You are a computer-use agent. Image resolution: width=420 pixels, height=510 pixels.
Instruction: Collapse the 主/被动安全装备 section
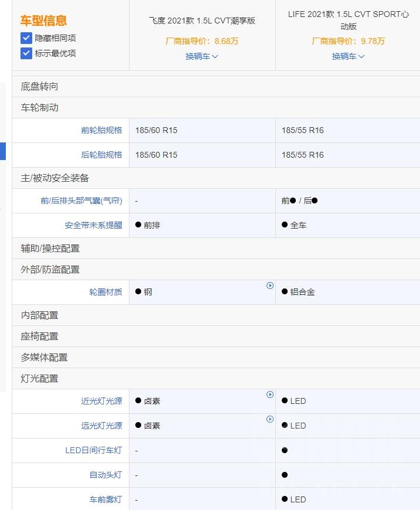55,178
